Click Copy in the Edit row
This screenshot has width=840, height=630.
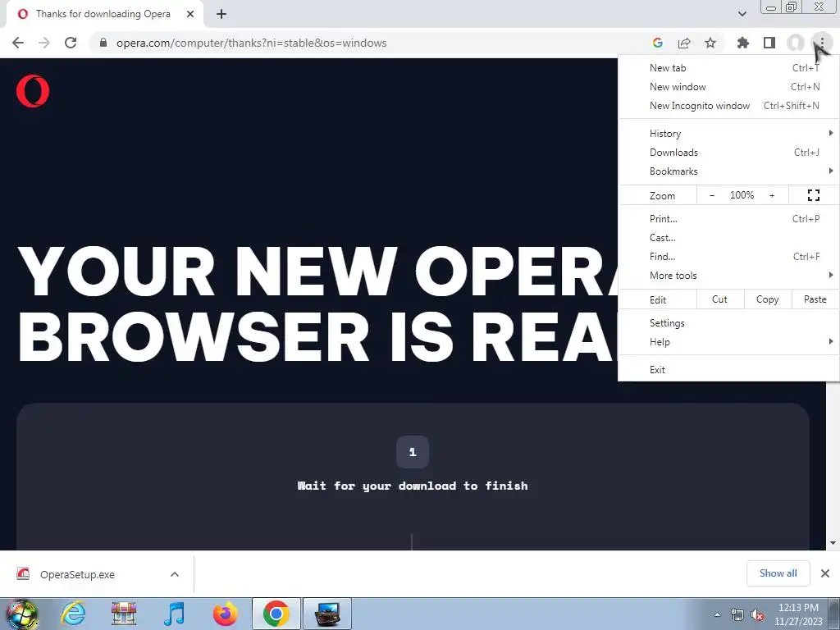[768, 299]
